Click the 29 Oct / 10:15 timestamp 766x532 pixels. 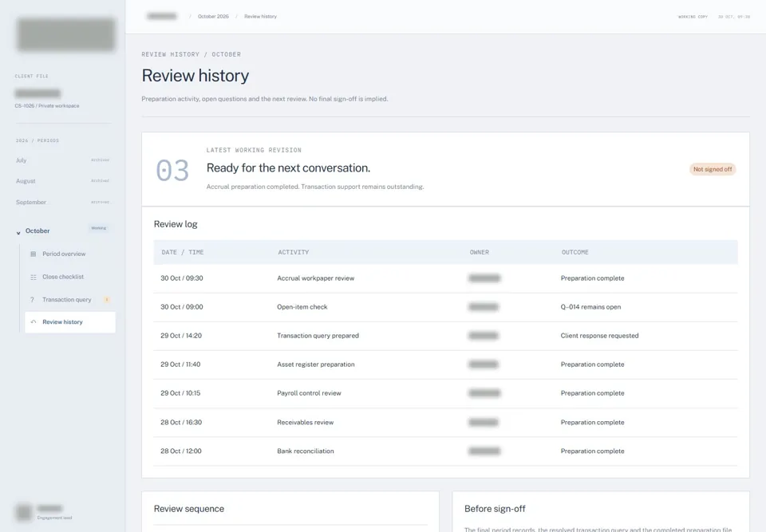[180, 393]
